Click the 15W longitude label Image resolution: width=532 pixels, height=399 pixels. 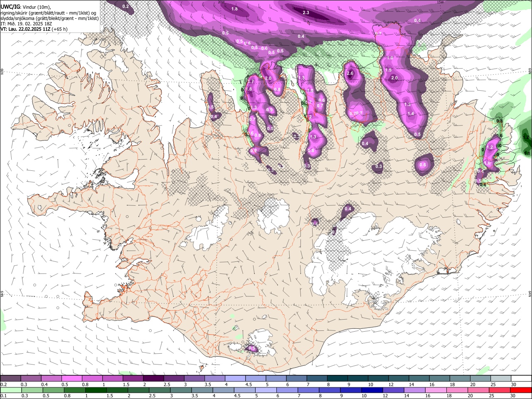[x=441, y=2]
